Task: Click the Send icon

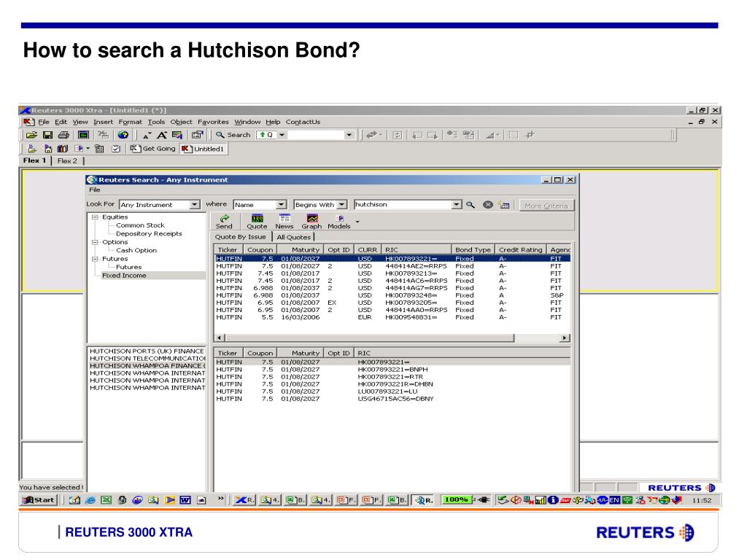Action: (x=224, y=222)
